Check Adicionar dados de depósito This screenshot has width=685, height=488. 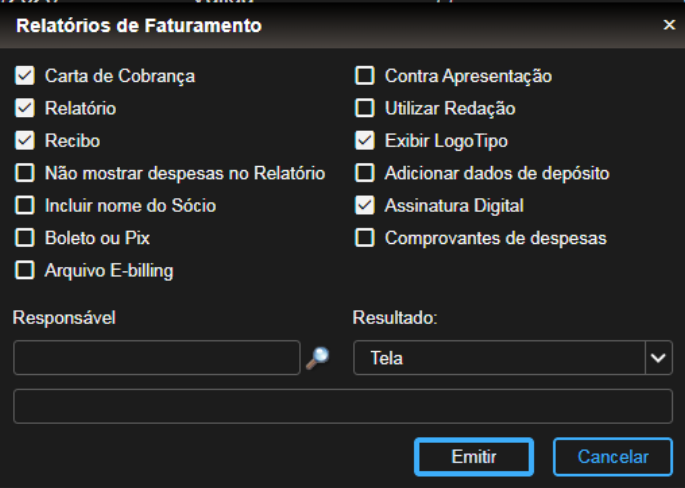coord(365,173)
